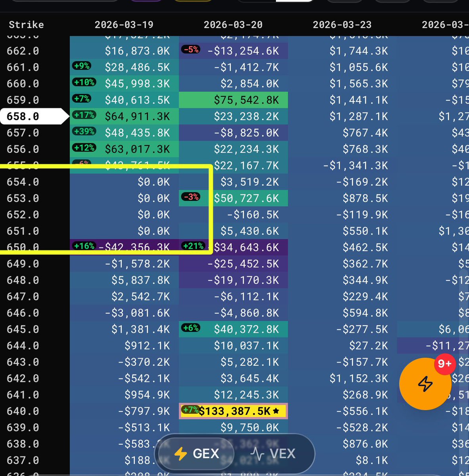Select the 2026-03-20 column header
Viewport: 469px width, 476px height.
[233, 25]
